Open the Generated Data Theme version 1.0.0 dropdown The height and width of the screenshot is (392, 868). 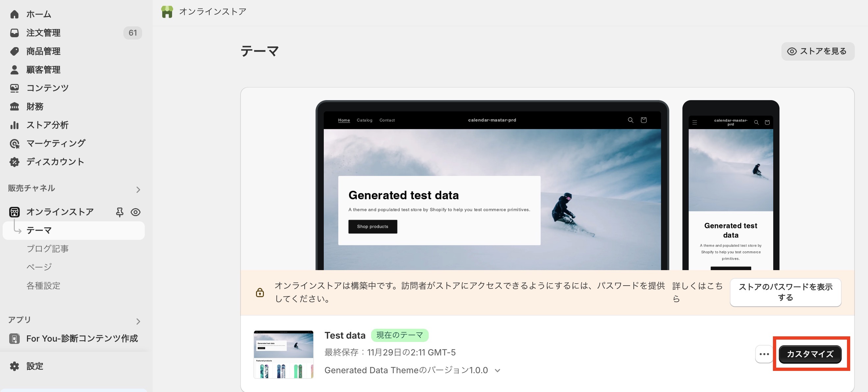(497, 370)
